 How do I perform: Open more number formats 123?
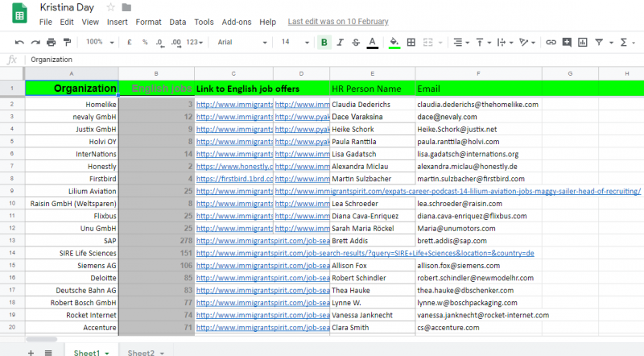point(194,42)
